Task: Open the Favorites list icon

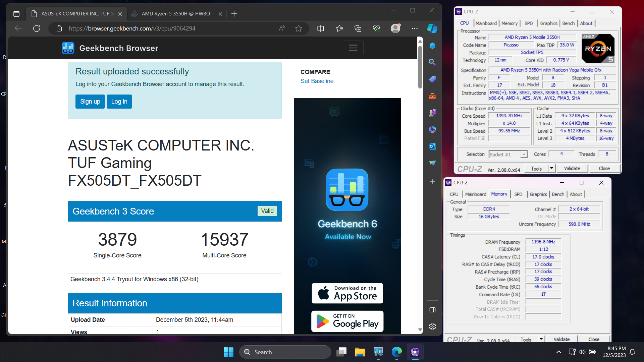Action: (339, 28)
